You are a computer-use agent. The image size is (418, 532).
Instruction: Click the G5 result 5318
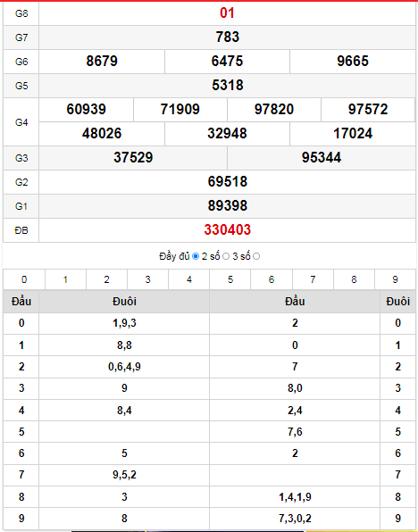coord(228,86)
